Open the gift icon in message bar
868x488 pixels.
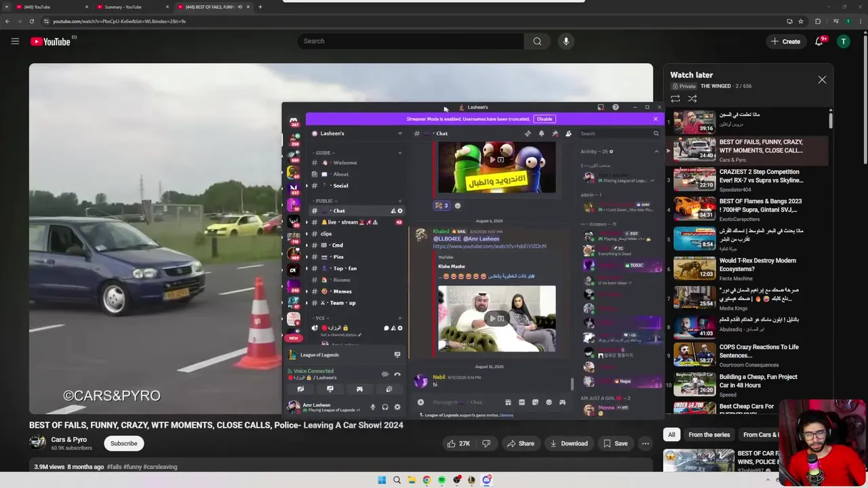pos(508,402)
